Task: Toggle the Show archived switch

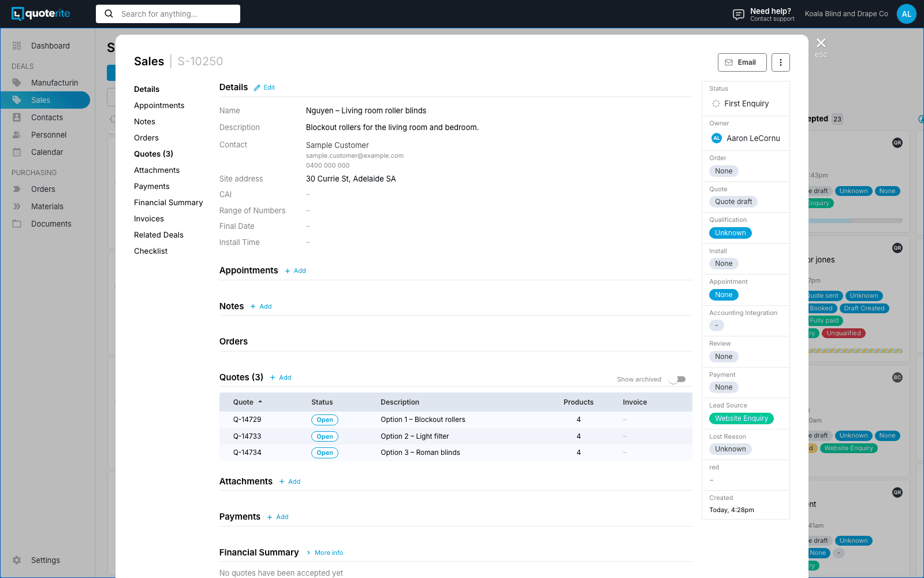Action: point(677,379)
